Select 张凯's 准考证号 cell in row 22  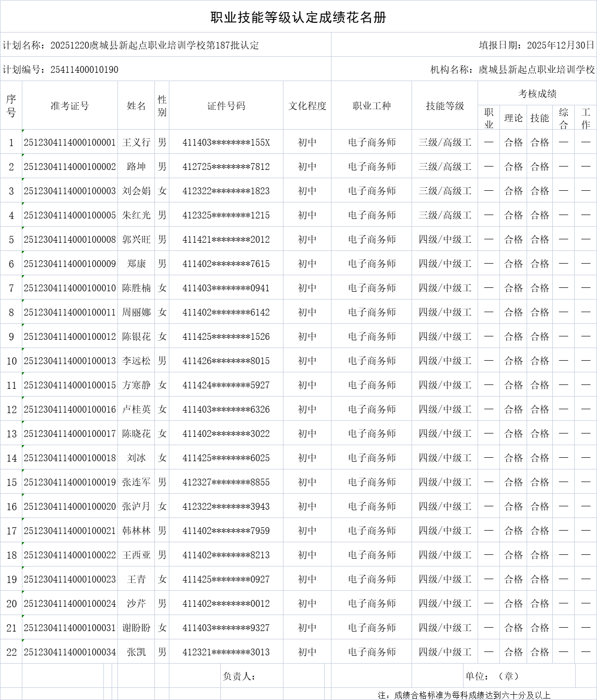[x=70, y=651]
